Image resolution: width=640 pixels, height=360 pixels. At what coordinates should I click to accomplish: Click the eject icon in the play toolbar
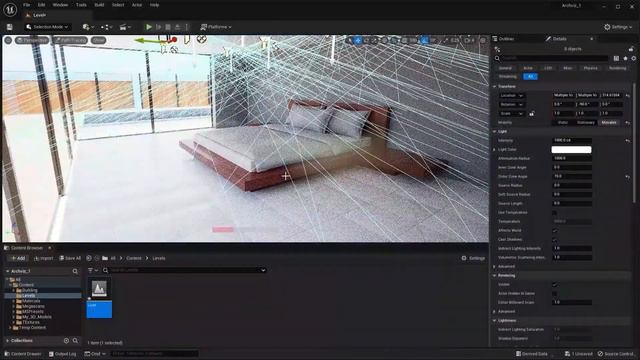pos(178,27)
